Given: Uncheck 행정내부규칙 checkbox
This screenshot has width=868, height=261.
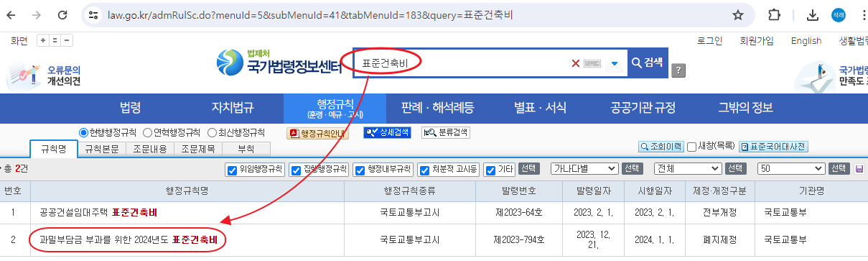Looking at the screenshot, I should [x=360, y=170].
